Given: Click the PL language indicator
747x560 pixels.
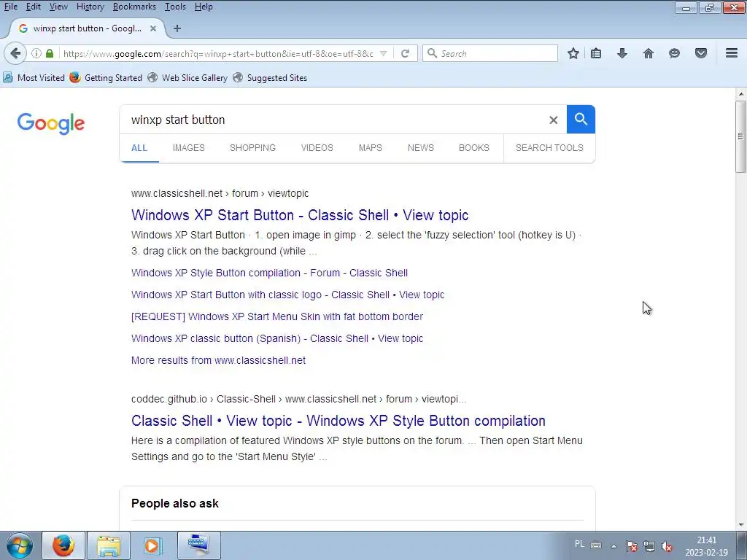Looking at the screenshot, I should coord(579,544).
